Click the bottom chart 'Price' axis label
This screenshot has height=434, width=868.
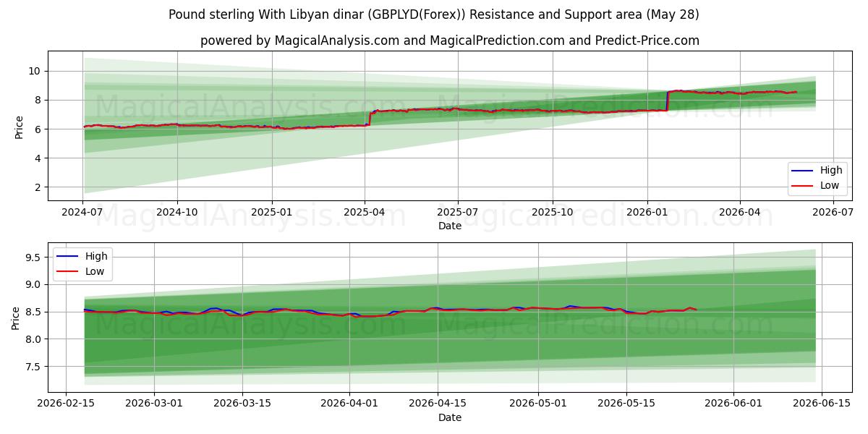17,318
